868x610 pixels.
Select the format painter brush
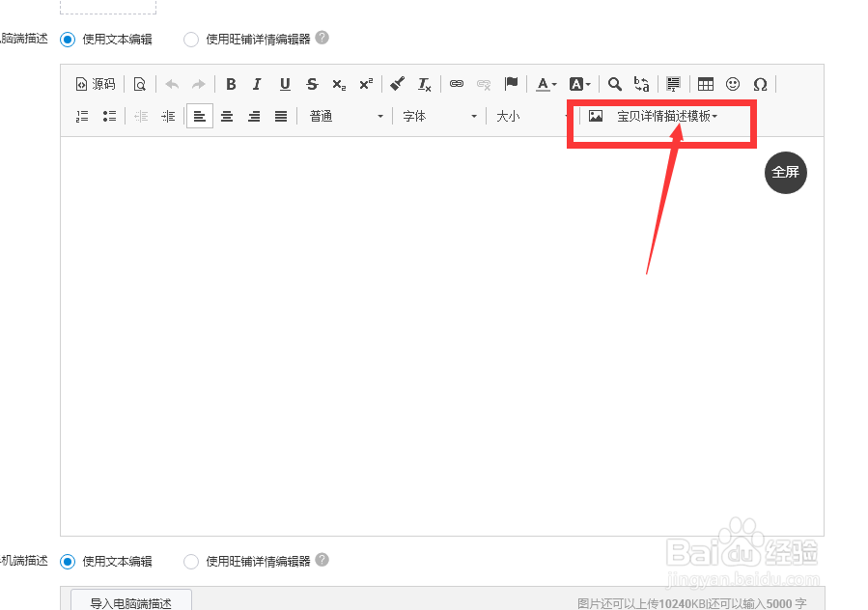click(x=398, y=84)
